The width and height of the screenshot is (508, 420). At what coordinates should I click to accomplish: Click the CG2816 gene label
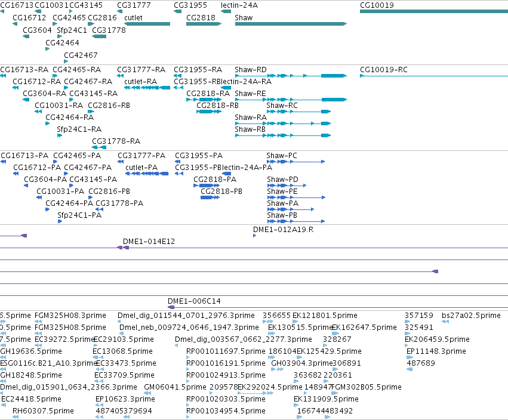103,18
